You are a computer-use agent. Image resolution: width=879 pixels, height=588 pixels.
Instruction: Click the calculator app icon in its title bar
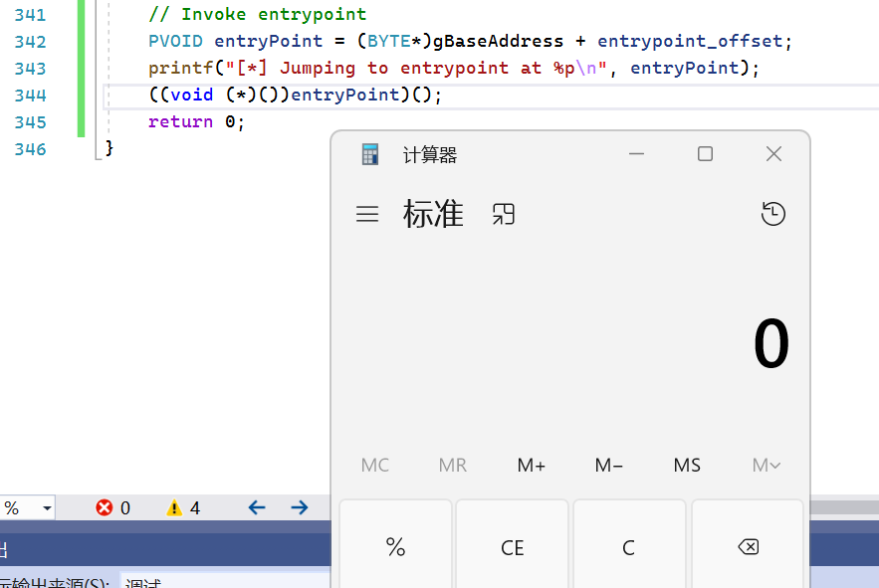click(x=369, y=153)
